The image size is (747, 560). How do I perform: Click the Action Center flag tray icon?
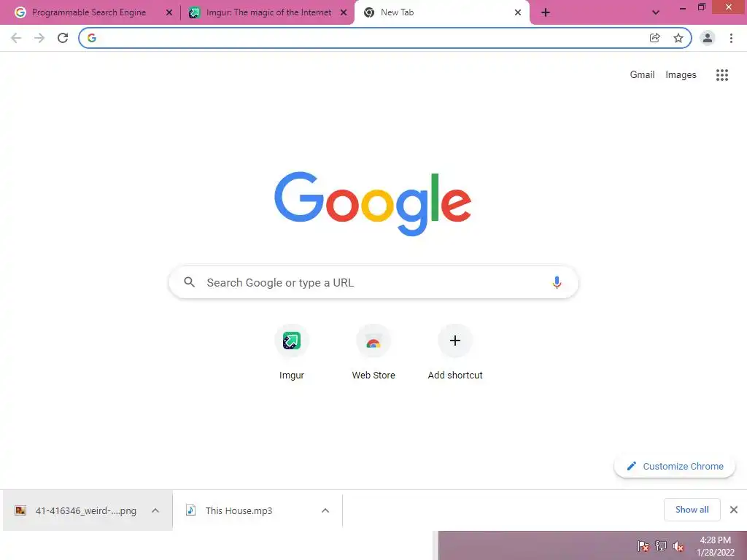[x=643, y=545]
